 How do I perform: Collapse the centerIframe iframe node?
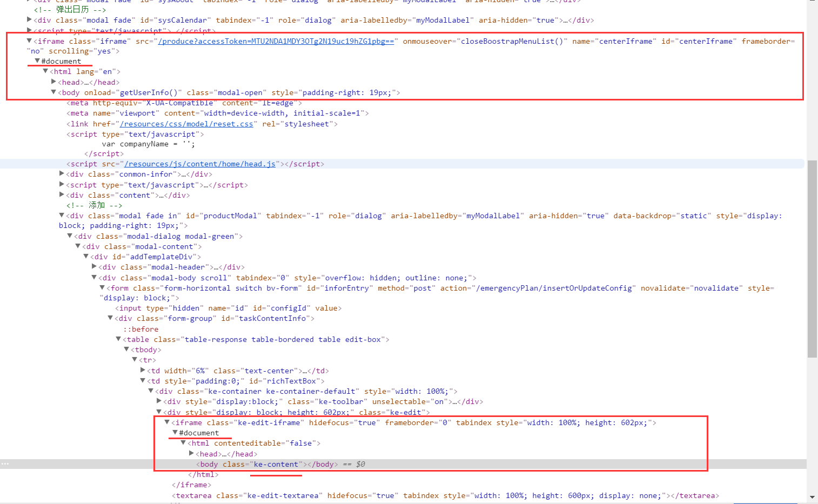pyautogui.click(x=29, y=41)
